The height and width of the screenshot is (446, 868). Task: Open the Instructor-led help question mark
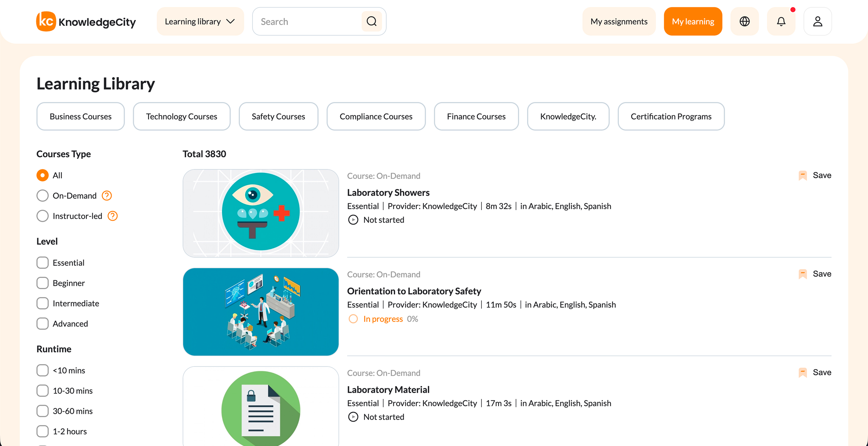pos(112,216)
